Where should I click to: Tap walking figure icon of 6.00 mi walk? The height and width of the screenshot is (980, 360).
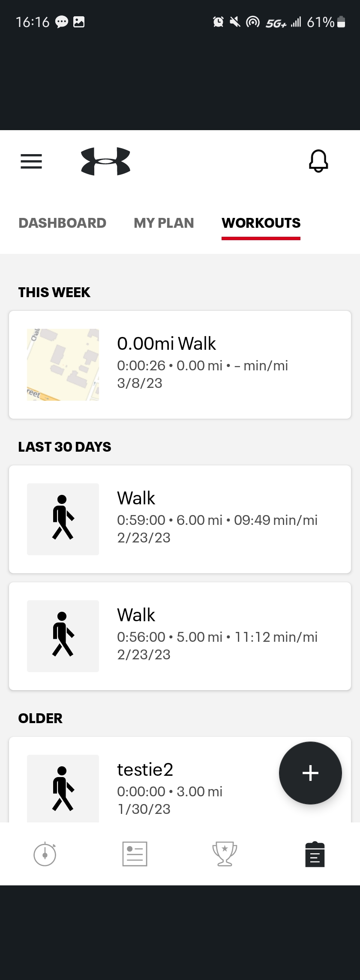click(x=63, y=519)
